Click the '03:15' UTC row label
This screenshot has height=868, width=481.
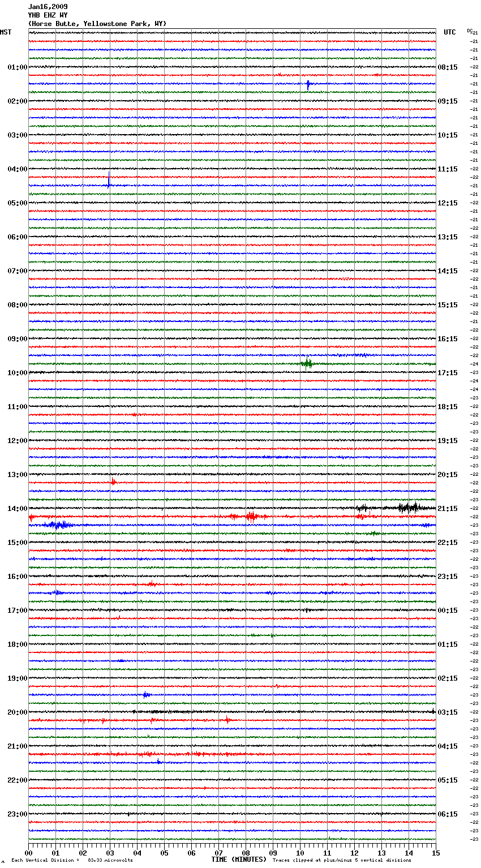coord(448,712)
